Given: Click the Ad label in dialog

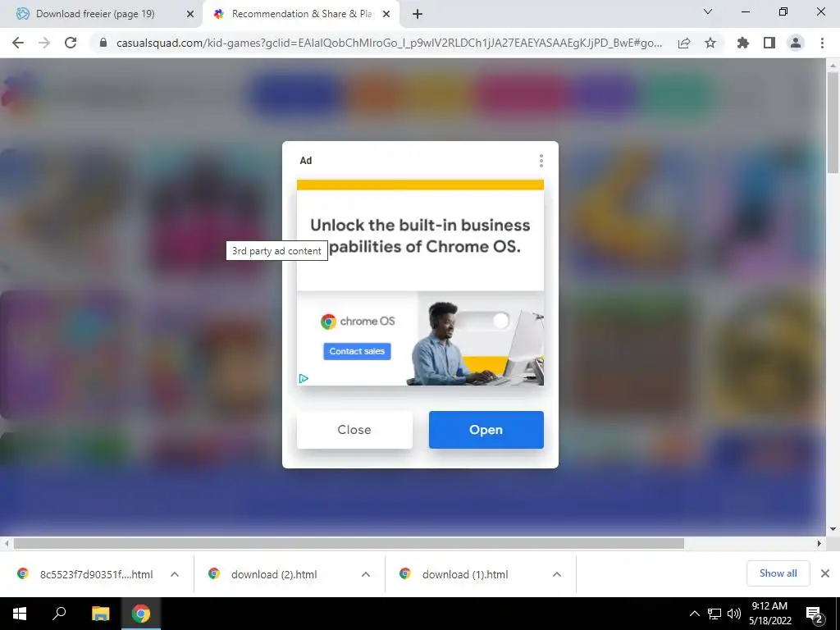Looking at the screenshot, I should pyautogui.click(x=306, y=161).
